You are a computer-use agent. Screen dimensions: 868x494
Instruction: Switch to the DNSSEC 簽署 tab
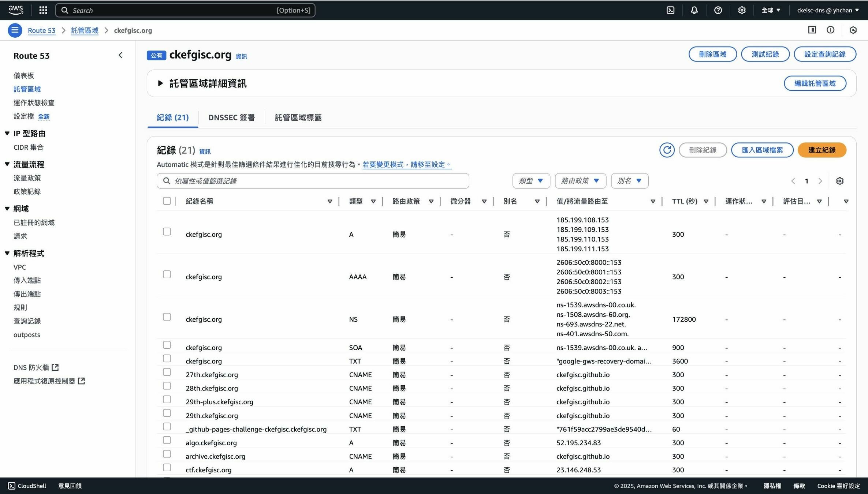(231, 117)
